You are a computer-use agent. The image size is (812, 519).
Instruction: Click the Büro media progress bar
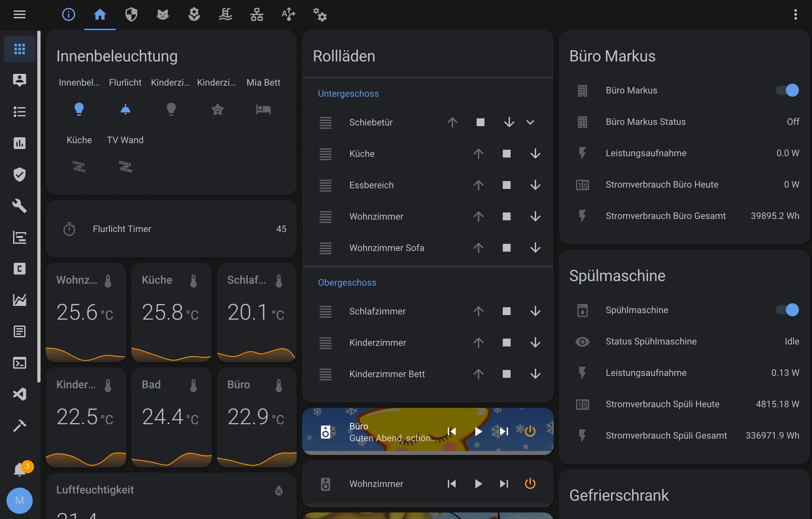(428, 453)
